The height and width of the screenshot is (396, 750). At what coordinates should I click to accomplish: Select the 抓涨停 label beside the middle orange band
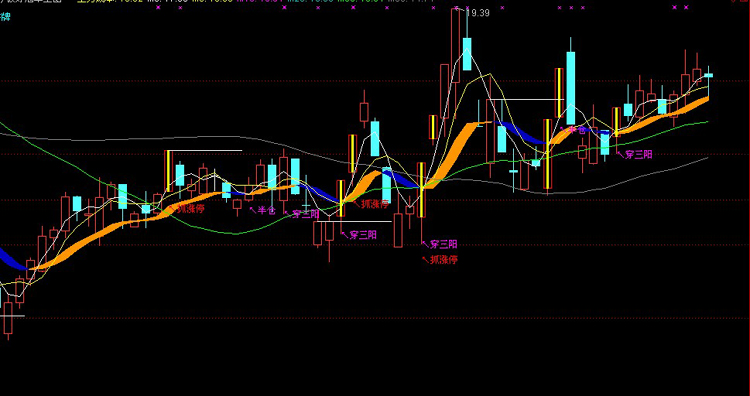point(375,204)
